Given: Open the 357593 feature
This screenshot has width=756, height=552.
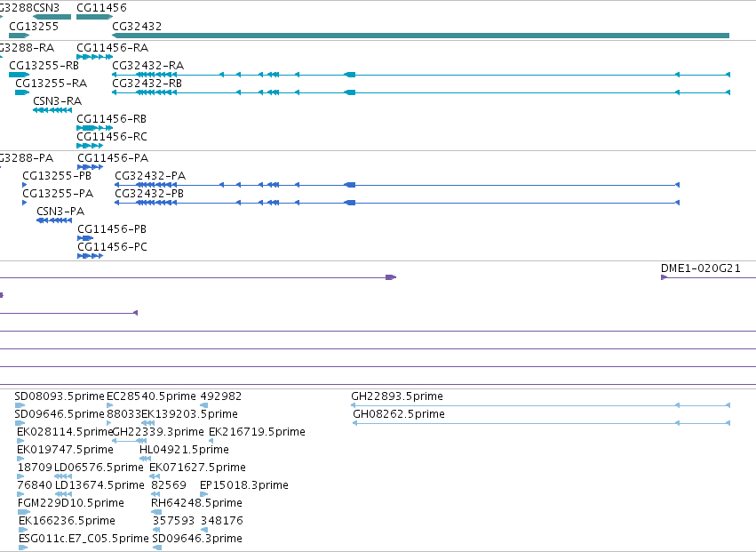Looking at the screenshot, I should (156, 530).
